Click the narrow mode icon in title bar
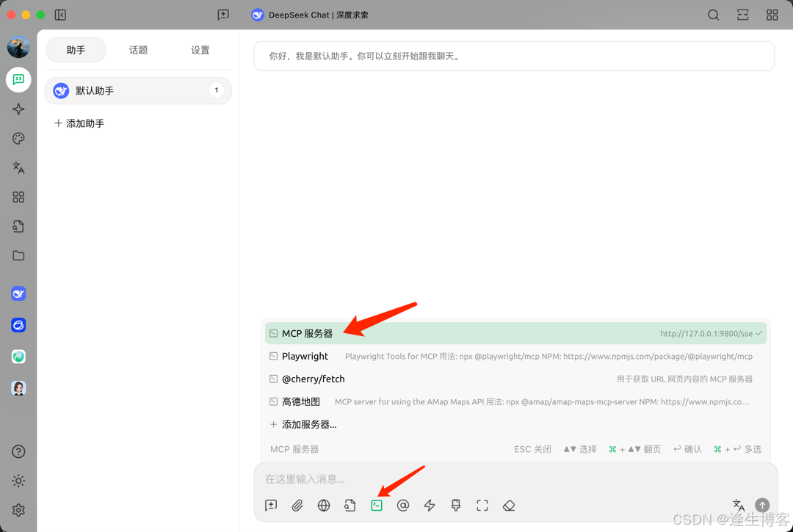Image resolution: width=793 pixels, height=532 pixels. coord(742,15)
